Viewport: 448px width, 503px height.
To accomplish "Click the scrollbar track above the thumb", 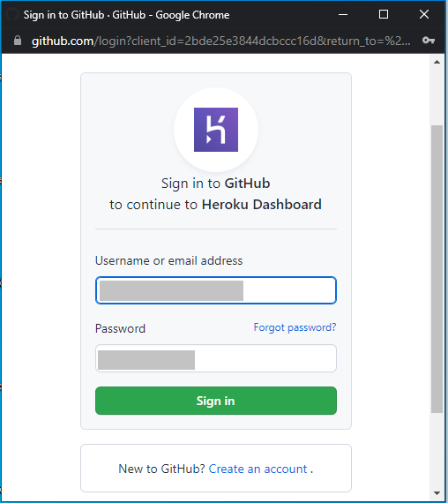I will click(x=437, y=96).
